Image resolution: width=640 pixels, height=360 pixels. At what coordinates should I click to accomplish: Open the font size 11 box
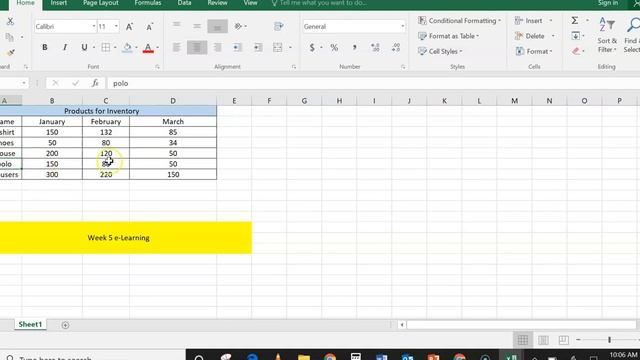point(108,27)
